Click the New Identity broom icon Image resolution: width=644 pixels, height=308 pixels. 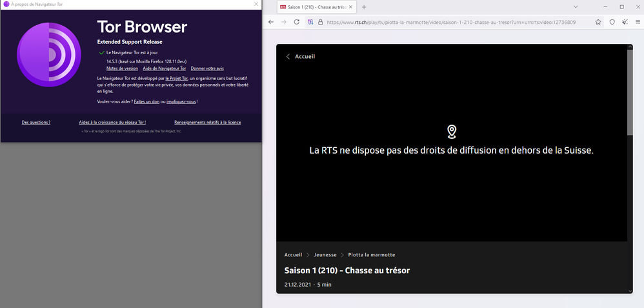pos(625,21)
